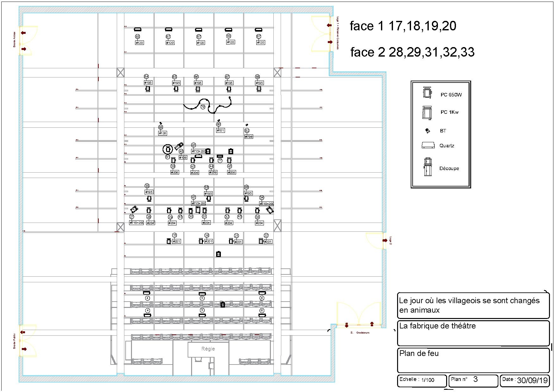Select the 'Quartz' legend text
555x392 pixels.
[x=447, y=146]
